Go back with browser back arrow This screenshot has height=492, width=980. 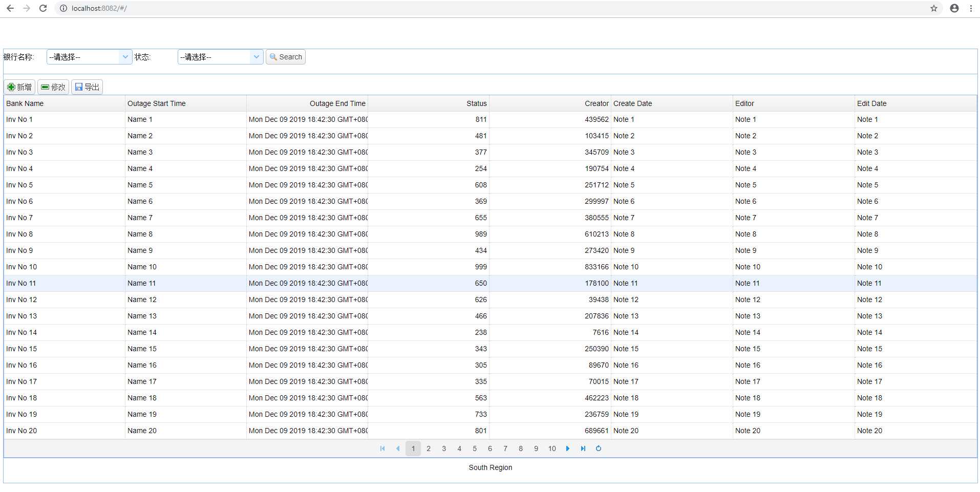(x=10, y=8)
